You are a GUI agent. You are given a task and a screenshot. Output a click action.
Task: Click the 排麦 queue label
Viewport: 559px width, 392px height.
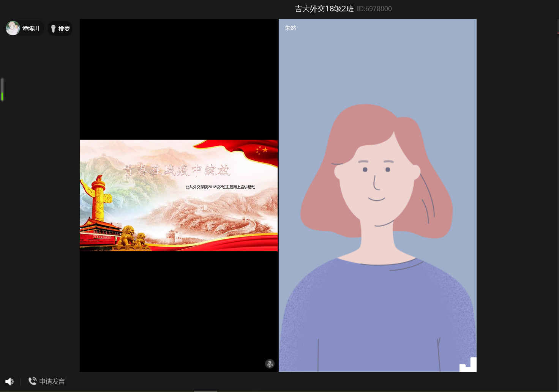point(64,29)
